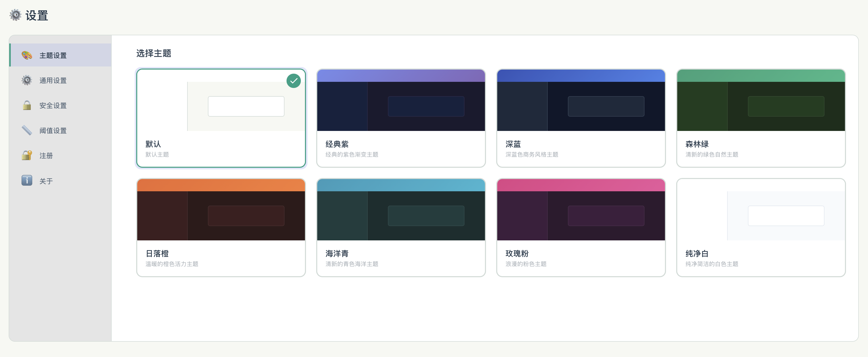868x357 pixels.
Task: Click the 森林绿 theme name
Action: [697, 144]
